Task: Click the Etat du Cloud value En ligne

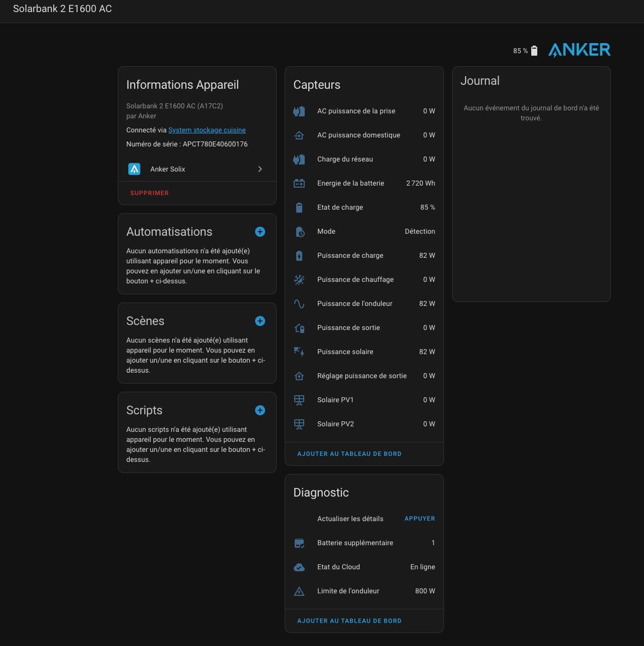Action: point(422,567)
